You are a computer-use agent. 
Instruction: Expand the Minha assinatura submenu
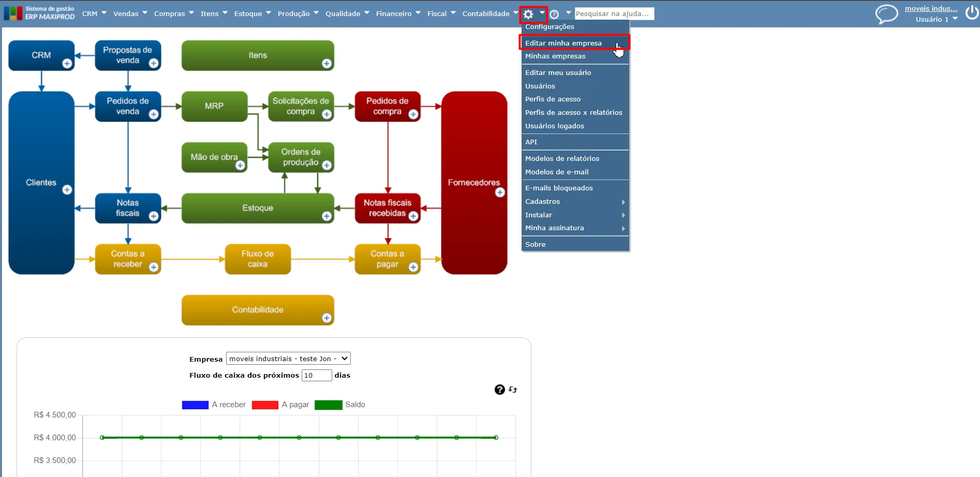tap(575, 228)
